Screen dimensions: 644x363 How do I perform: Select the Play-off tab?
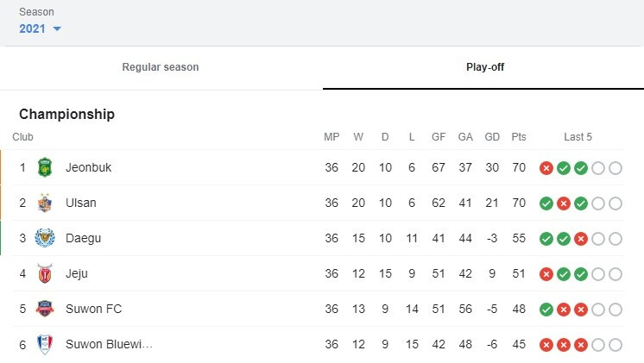click(x=485, y=67)
